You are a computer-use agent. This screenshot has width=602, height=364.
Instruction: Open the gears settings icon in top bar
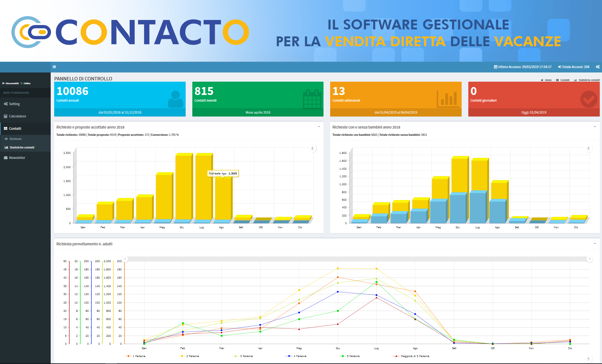(598, 67)
